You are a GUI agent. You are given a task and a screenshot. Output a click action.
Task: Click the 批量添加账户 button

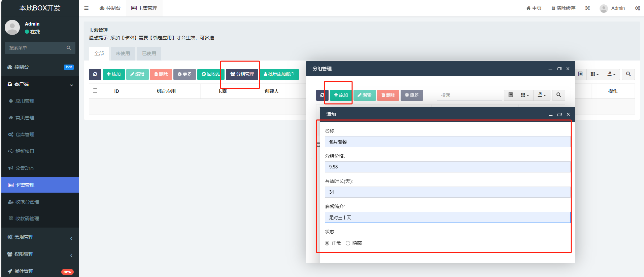(x=279, y=74)
